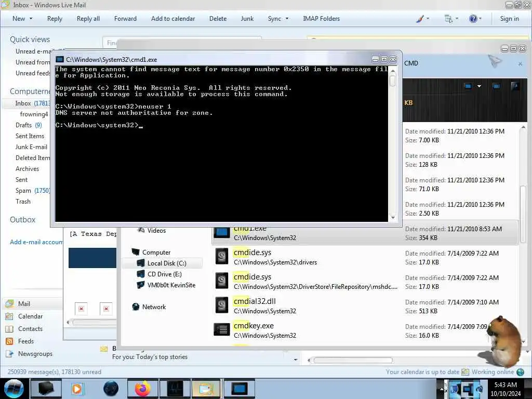Select the cmdkey.exe file icon
Image resolution: width=532 pixels, height=399 pixels.
(x=222, y=329)
